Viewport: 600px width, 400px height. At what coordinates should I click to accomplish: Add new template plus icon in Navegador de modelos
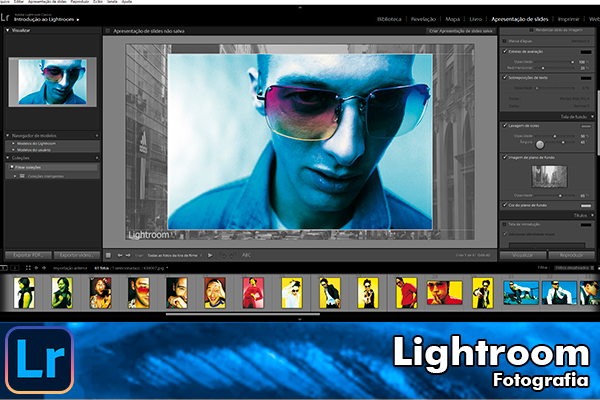[x=96, y=136]
